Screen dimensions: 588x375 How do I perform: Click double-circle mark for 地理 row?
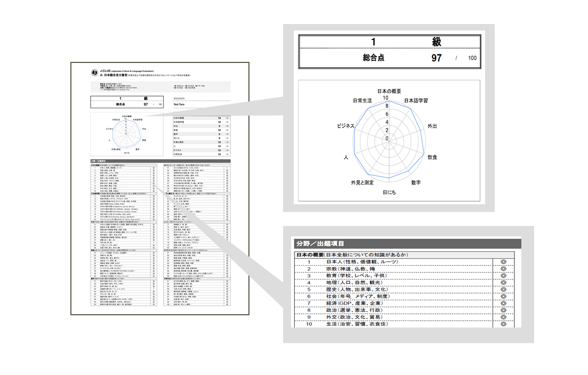click(x=503, y=283)
